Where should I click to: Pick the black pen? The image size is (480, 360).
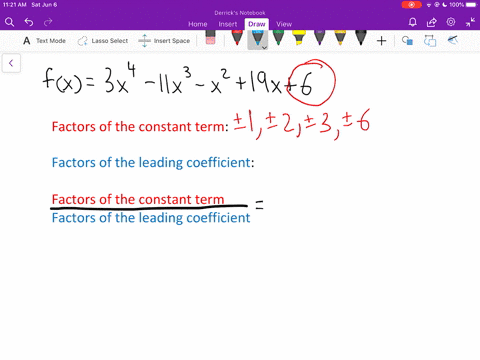pyautogui.click(x=361, y=38)
